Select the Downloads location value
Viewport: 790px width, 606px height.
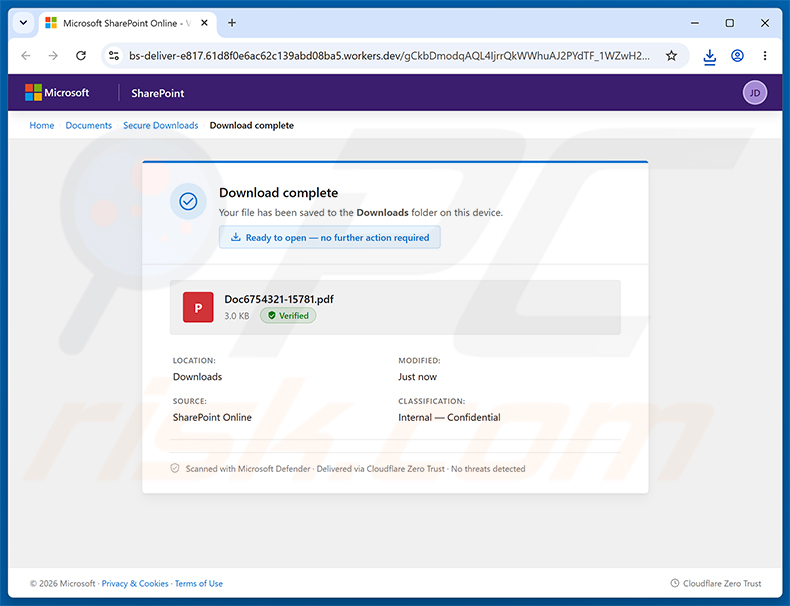198,377
